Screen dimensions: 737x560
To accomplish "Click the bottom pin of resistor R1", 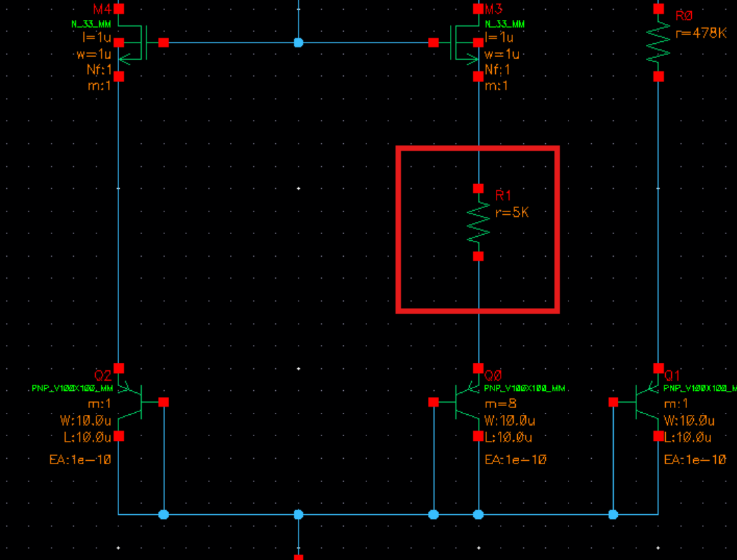I will [x=478, y=256].
